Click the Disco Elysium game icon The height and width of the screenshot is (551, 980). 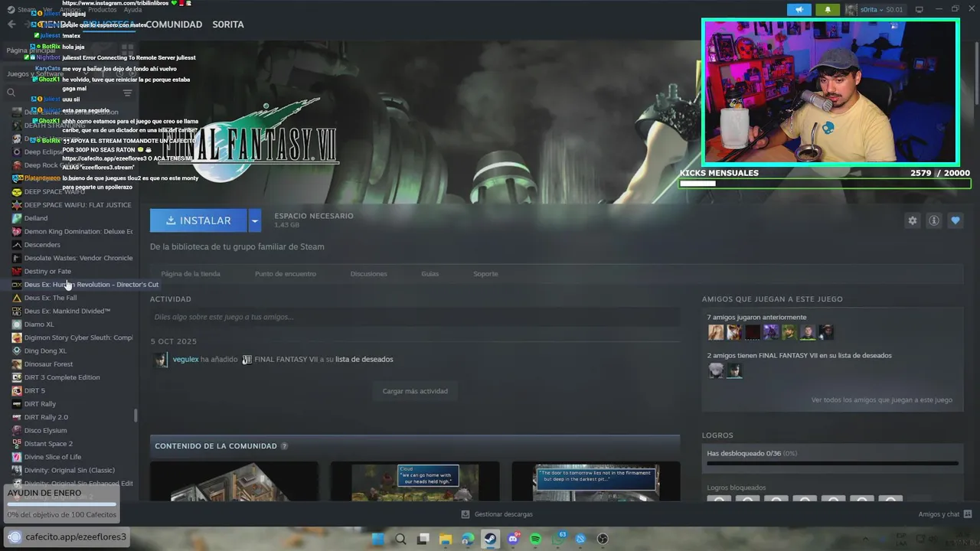click(x=17, y=430)
